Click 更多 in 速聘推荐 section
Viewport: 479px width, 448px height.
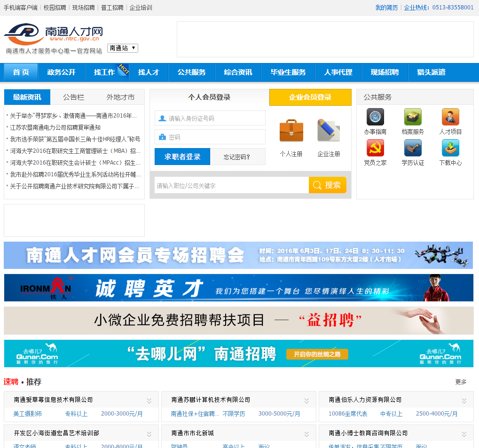click(x=461, y=382)
